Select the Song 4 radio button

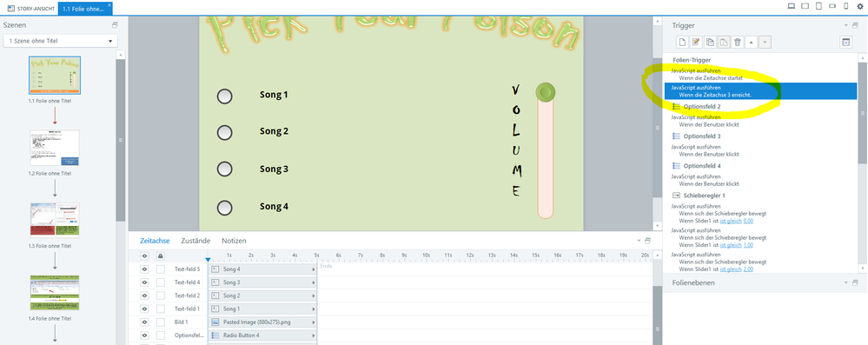pos(224,208)
